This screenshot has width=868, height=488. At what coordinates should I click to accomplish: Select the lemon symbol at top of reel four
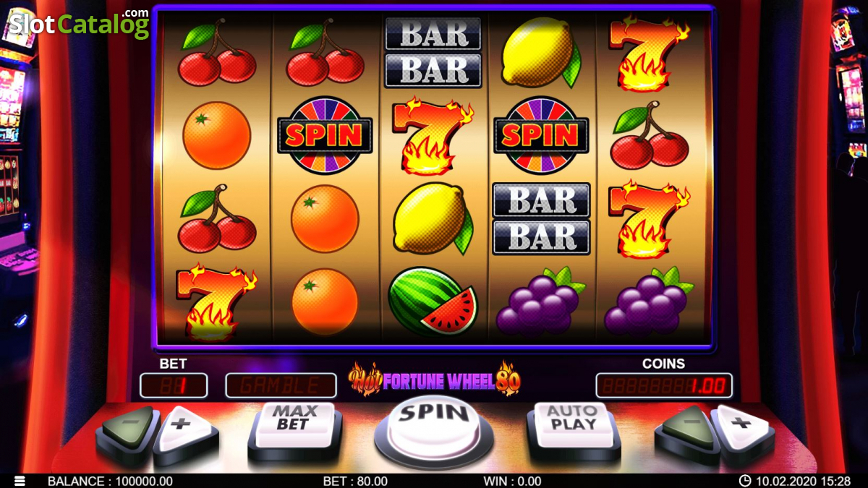tap(541, 53)
